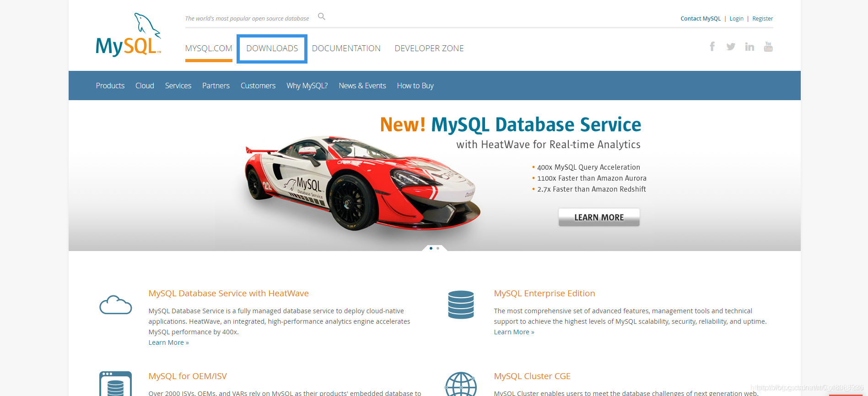Screen dimensions: 868x396
Task: Open the MySQL LinkedIn icon
Action: pyautogui.click(x=749, y=47)
